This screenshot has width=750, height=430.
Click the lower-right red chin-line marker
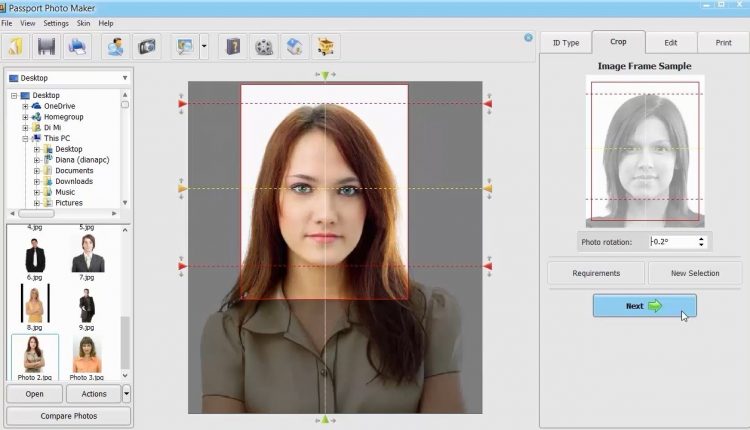(488, 266)
